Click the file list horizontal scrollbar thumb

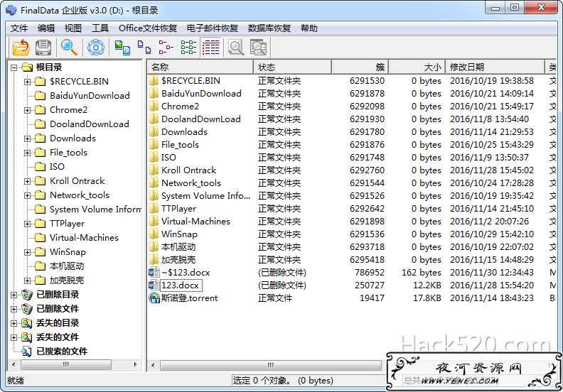pos(271,365)
